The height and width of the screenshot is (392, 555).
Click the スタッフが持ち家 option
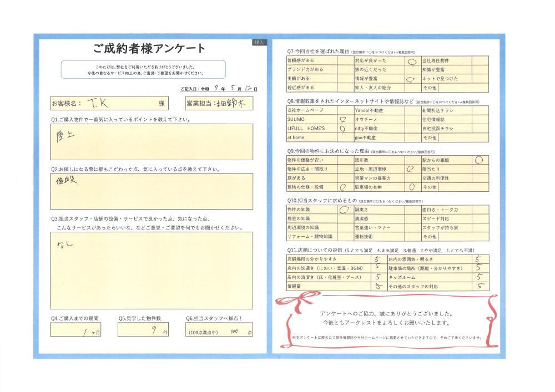coord(440,228)
